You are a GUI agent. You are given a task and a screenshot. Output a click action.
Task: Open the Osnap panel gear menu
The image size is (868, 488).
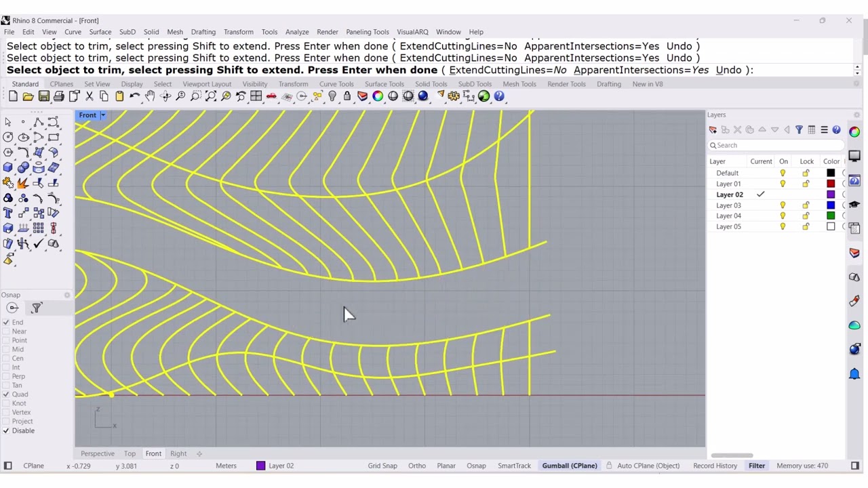pyautogui.click(x=67, y=295)
